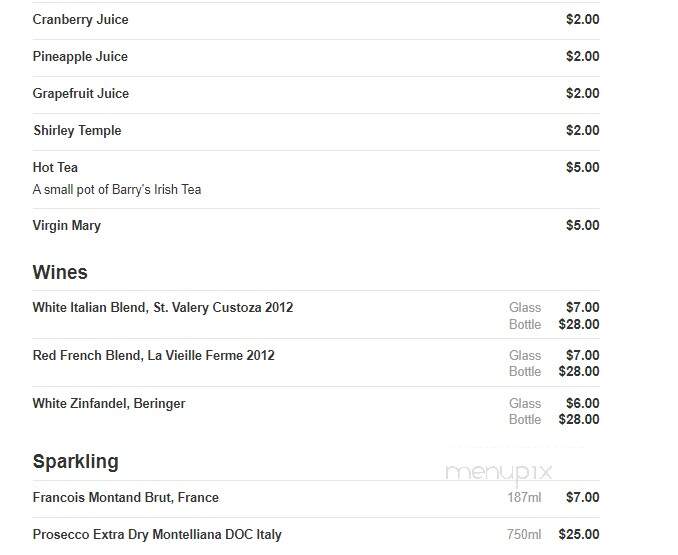The width and height of the screenshot is (678, 555).
Task: Click the Wines section heading
Action: [60, 272]
